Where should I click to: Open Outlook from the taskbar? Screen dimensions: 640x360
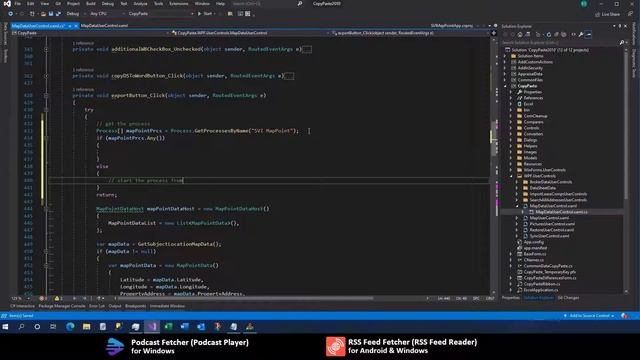pos(201,327)
